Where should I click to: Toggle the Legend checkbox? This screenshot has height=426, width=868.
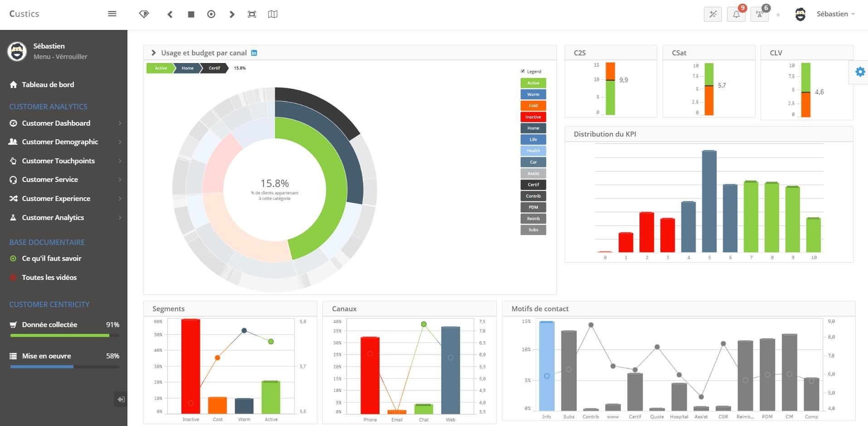click(522, 71)
